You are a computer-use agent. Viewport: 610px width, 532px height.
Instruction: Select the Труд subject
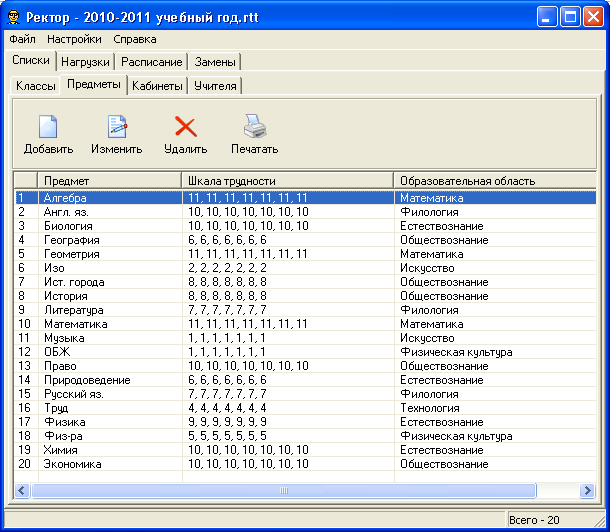point(56,408)
